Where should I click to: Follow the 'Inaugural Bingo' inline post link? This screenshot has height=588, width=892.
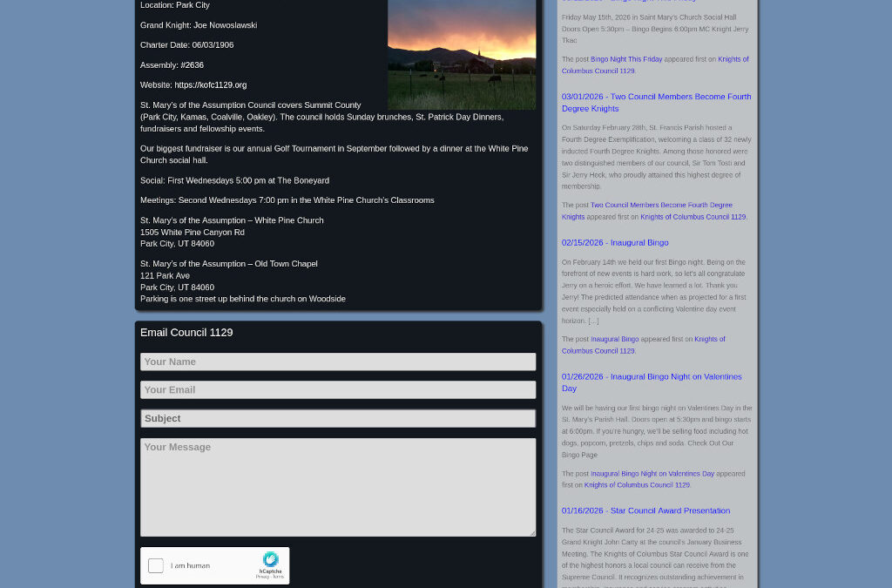614,339
